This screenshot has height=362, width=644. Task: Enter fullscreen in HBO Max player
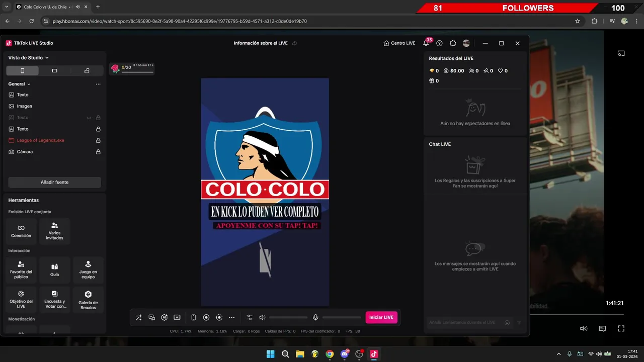[x=621, y=328]
